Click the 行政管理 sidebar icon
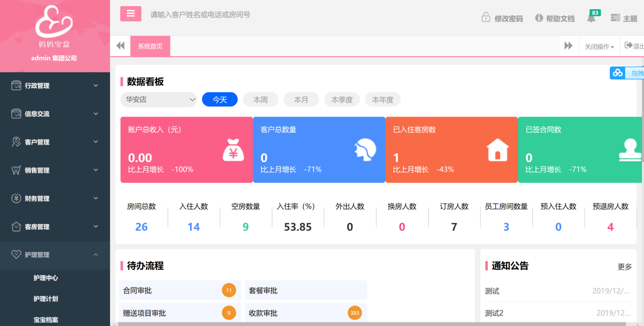644x326 pixels. tap(16, 86)
